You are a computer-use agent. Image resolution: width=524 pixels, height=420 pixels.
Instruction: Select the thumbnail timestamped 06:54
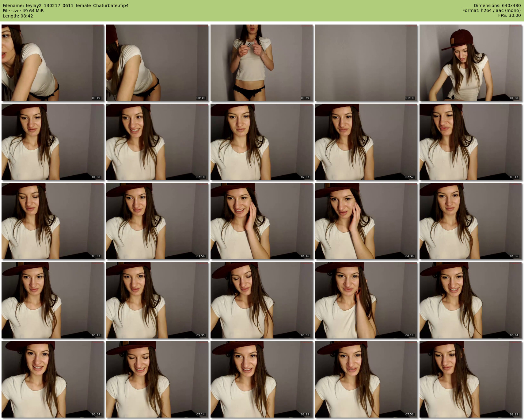(53, 379)
